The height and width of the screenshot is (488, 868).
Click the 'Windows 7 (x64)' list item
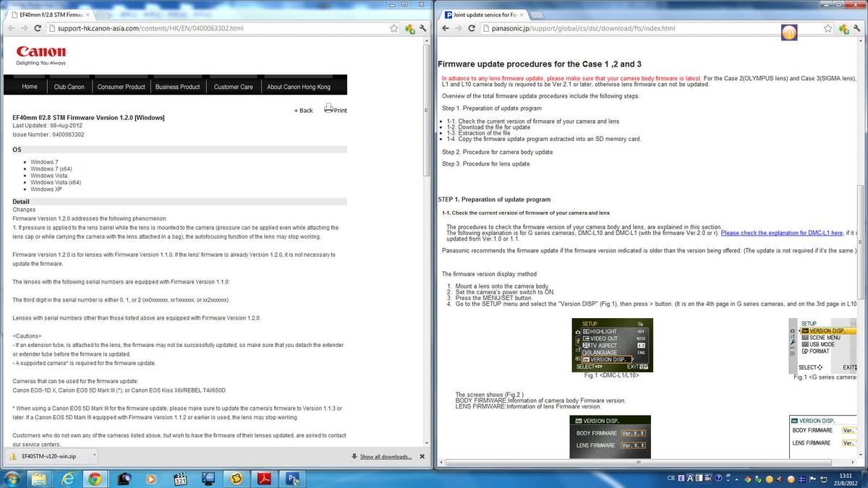point(52,169)
